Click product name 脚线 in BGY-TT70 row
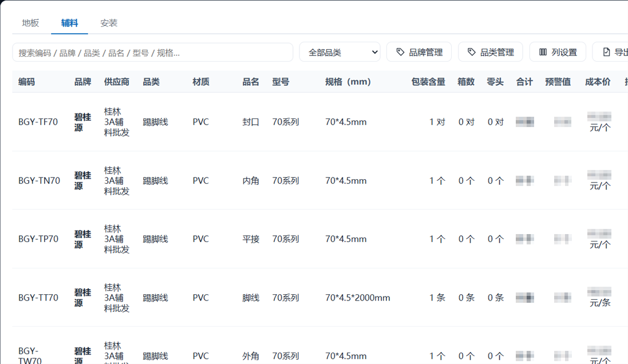 coord(251,298)
